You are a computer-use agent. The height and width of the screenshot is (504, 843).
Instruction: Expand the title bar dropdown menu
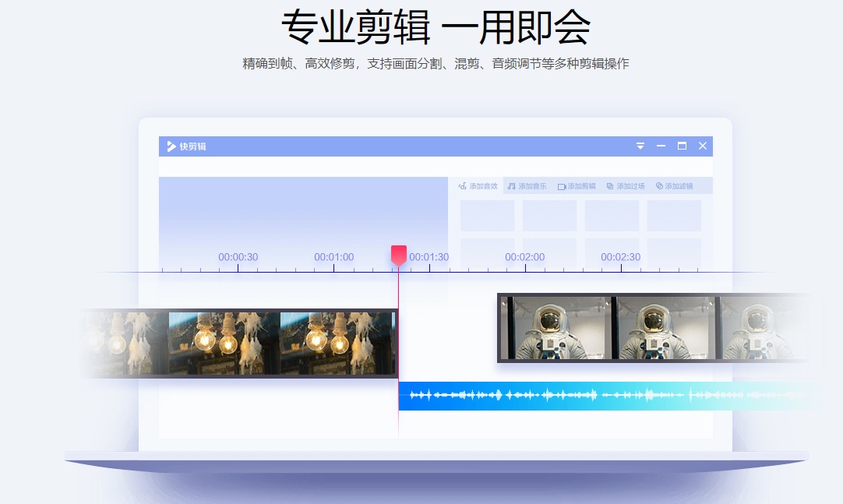640,146
